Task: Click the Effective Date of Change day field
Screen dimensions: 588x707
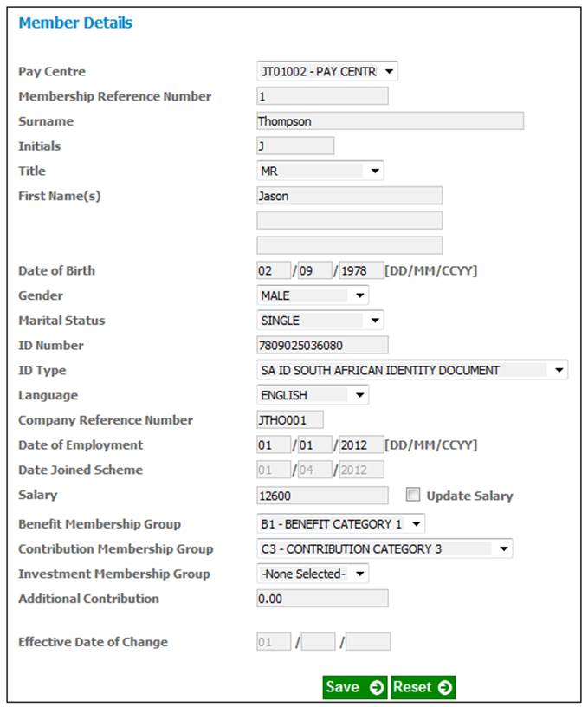Action: tap(274, 642)
